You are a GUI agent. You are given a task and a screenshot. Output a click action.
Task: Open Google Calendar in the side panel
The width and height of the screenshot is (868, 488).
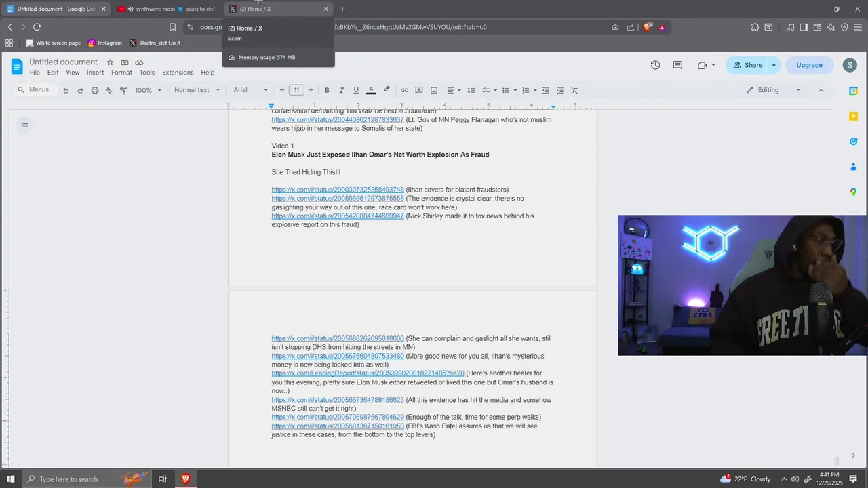(854, 90)
